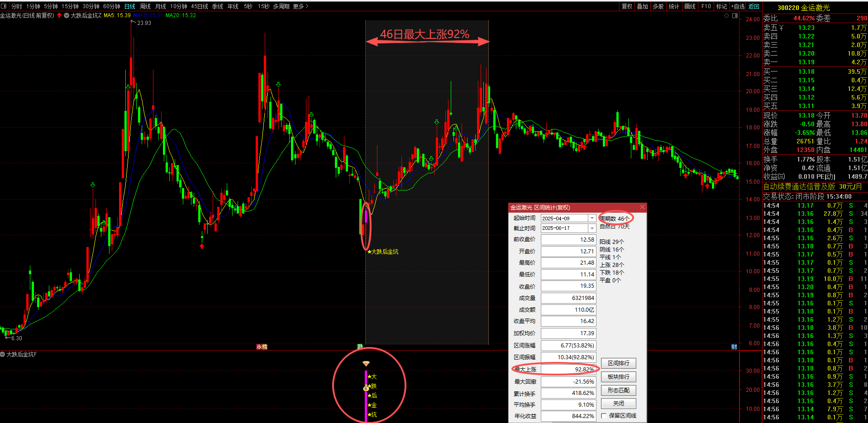Click the 涨榜 marker on the chart bottom
This screenshot has height=423, width=868.
262,347
